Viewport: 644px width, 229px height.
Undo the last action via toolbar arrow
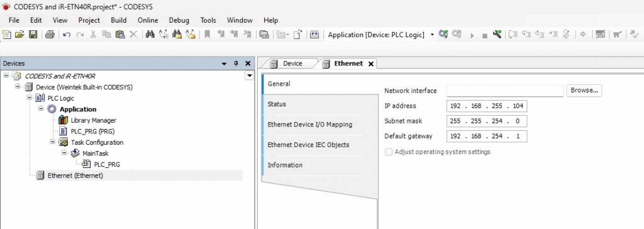click(67, 35)
